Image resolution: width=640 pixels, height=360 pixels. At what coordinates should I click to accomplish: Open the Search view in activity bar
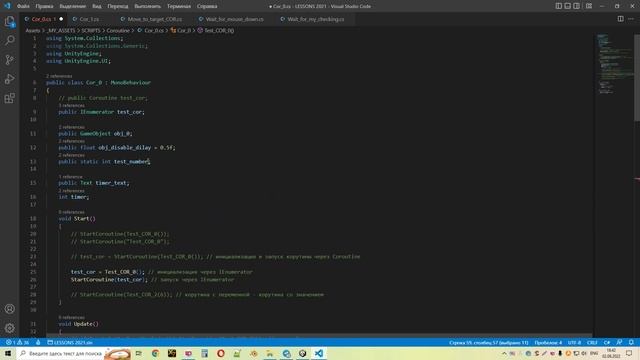point(9,40)
